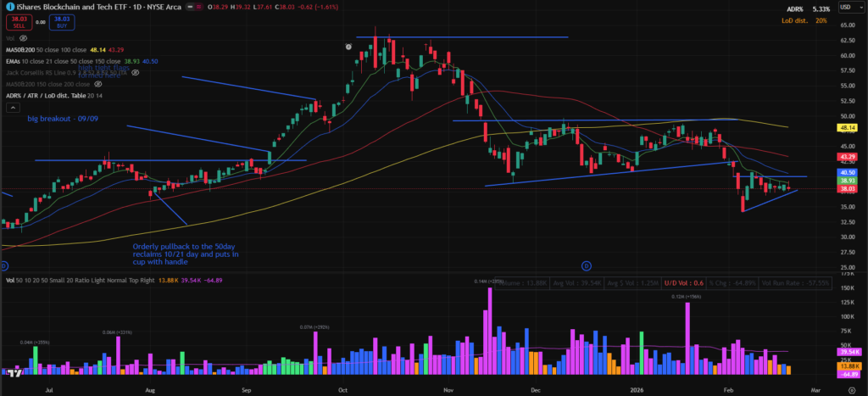
Task: Click the dividend 'D' marker at left edge
Action: coord(4,266)
